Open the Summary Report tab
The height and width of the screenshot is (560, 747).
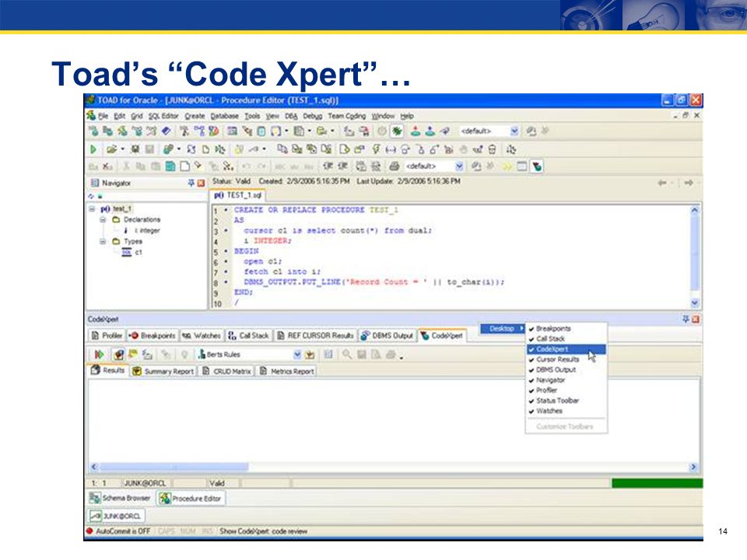point(163,371)
